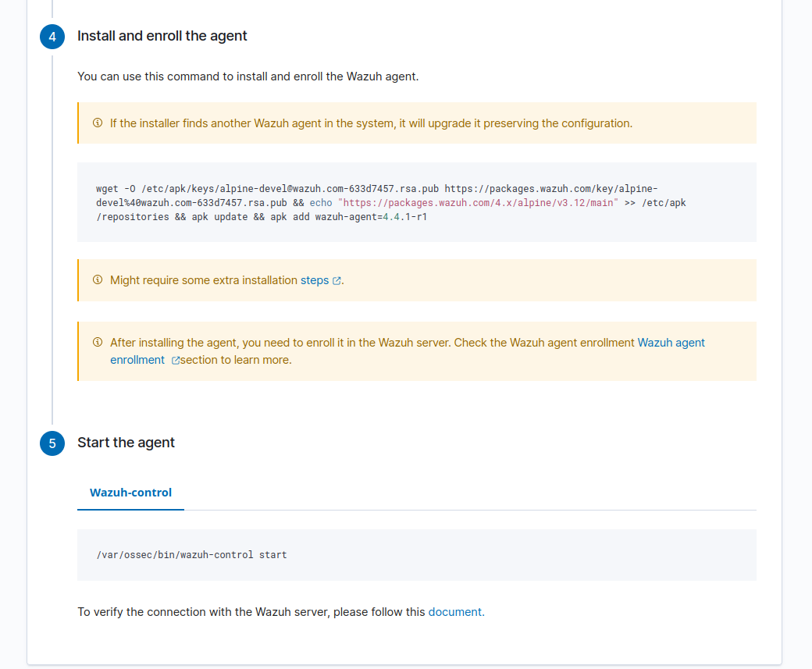Open the connection verification document link
Viewport: 812px width, 669px height.
pos(456,611)
